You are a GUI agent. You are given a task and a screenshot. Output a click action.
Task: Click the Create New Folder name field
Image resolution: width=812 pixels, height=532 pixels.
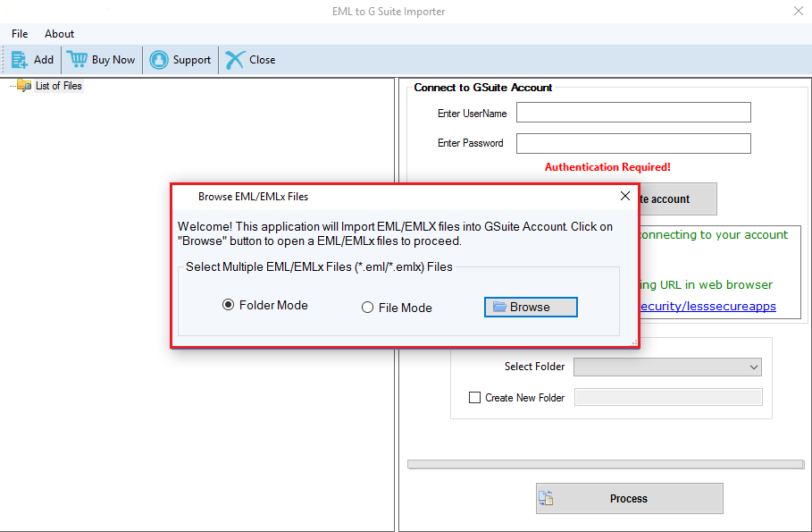(668, 397)
